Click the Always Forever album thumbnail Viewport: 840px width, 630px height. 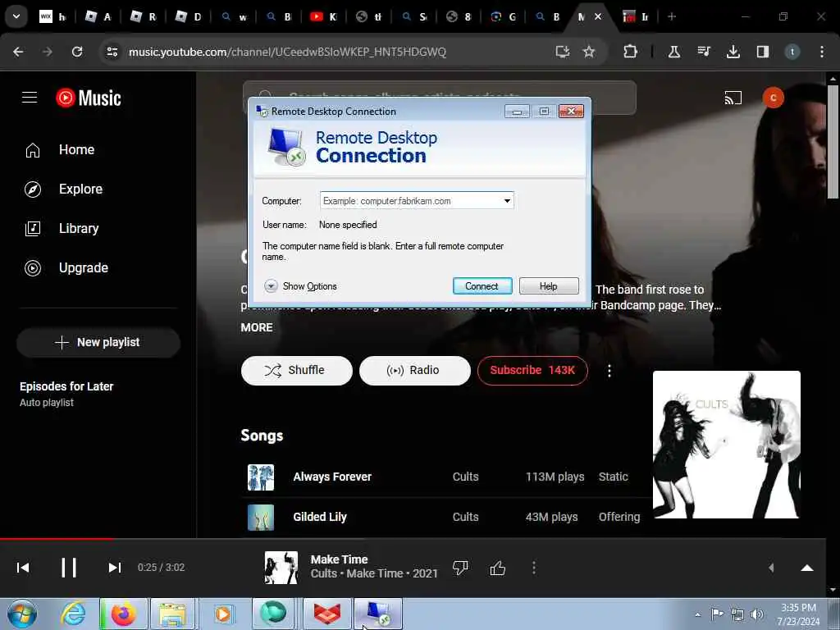261,477
